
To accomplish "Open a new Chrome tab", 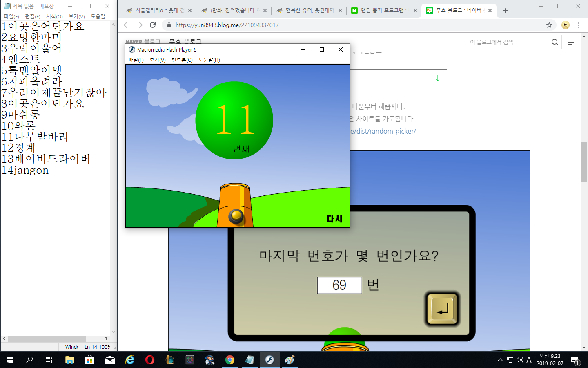I will pos(506,11).
